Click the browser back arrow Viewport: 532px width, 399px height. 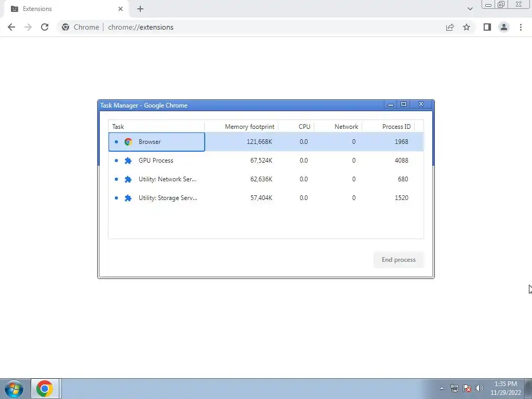[11, 27]
